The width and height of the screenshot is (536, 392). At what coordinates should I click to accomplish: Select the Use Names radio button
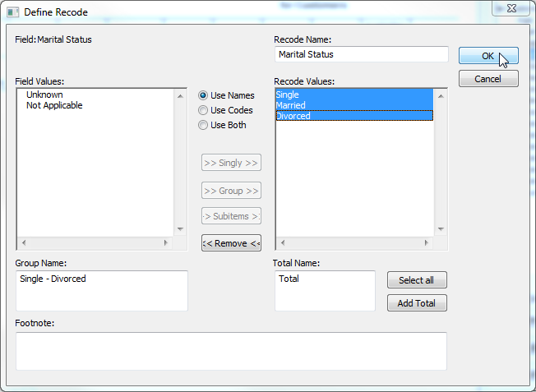(x=203, y=95)
